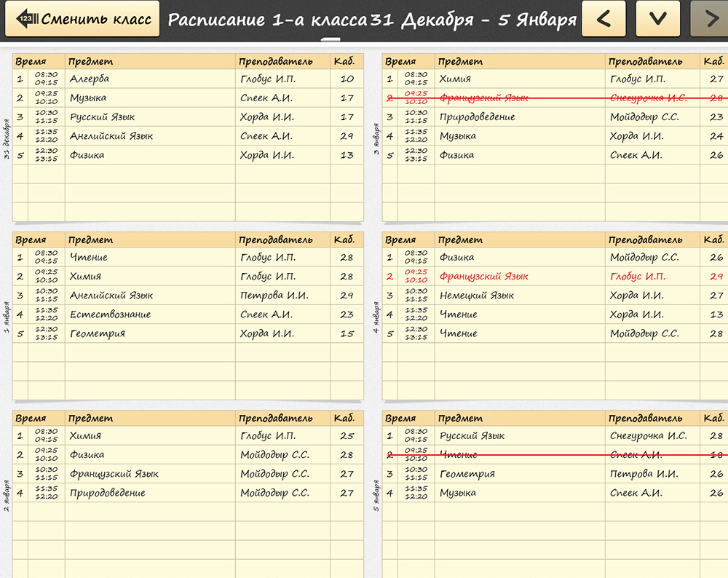Screen dimensions: 728x578
Task: Select Русский Язык with Снегурочка И.С.
Action: [555, 435]
